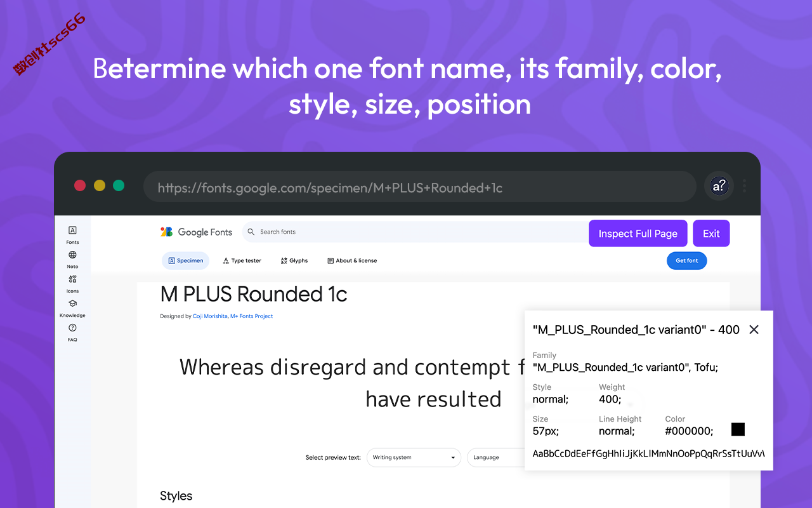Click the 'Select preview text:' label
The width and height of the screenshot is (812, 508).
(x=333, y=457)
